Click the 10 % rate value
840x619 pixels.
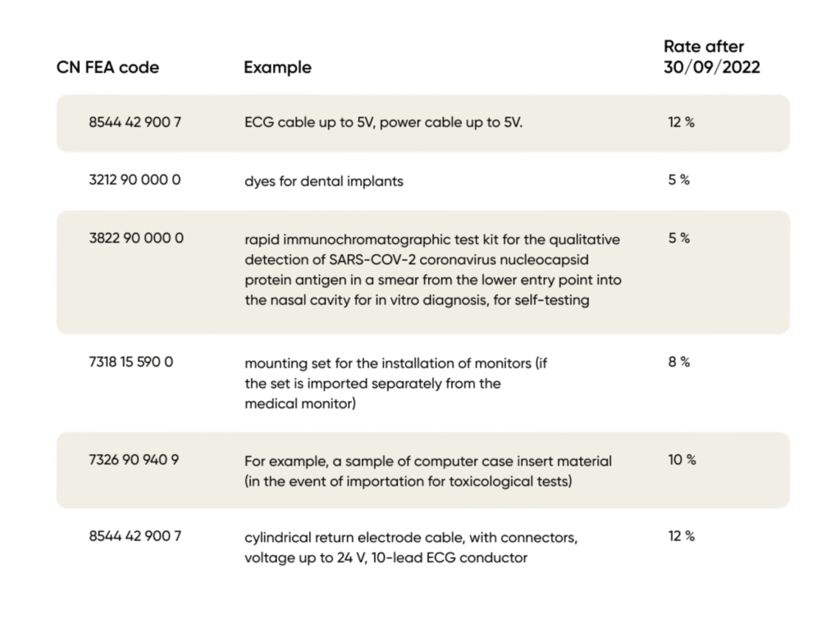(682, 460)
